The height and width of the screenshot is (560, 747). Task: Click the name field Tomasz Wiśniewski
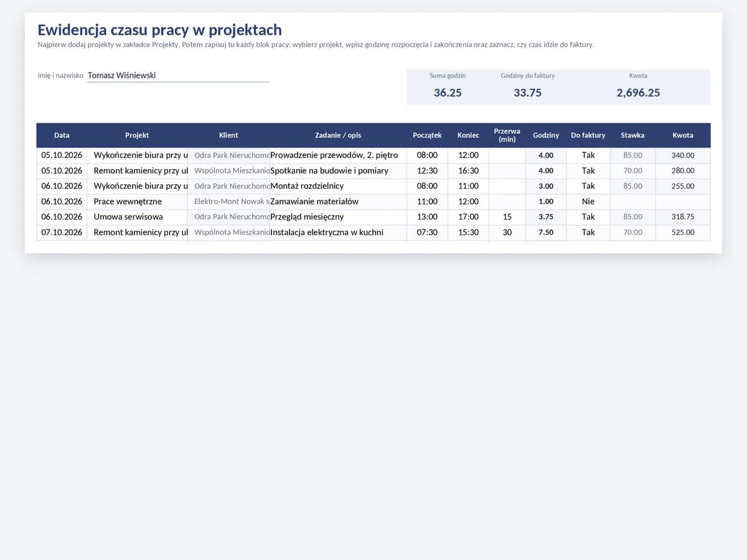(178, 75)
